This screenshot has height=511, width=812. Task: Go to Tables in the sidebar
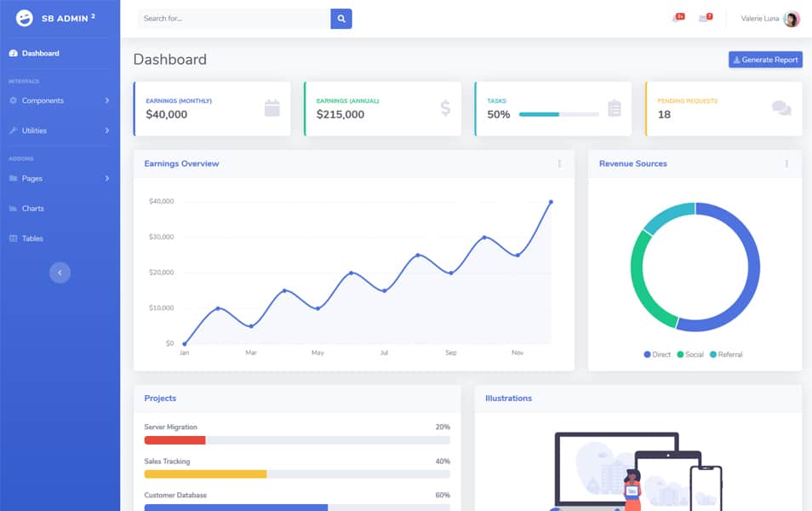point(32,238)
